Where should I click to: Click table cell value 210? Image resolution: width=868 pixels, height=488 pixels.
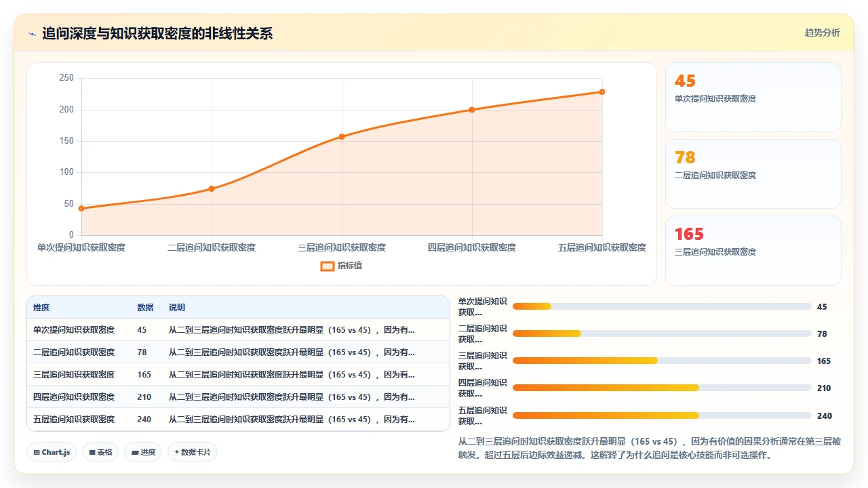tap(144, 397)
